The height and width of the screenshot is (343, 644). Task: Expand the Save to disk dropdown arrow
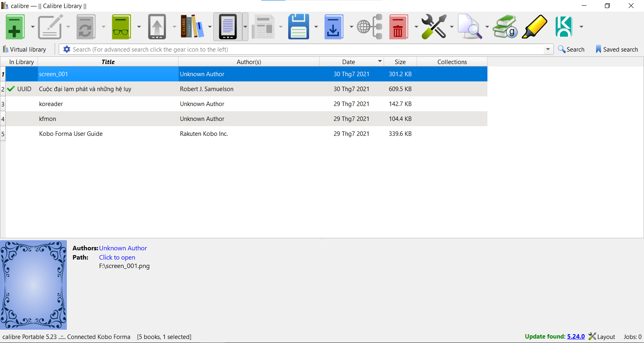coord(316,27)
